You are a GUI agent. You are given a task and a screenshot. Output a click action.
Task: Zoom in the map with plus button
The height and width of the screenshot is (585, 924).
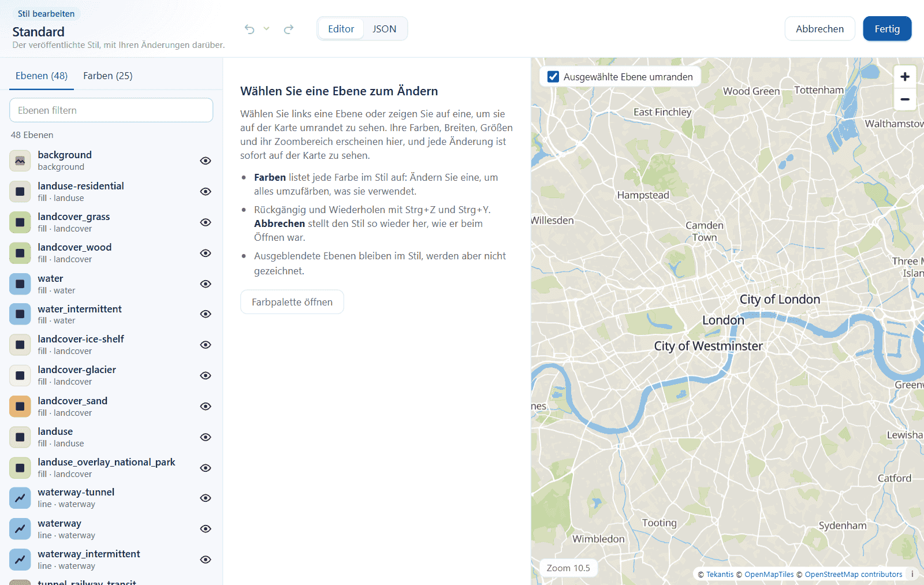(x=905, y=77)
